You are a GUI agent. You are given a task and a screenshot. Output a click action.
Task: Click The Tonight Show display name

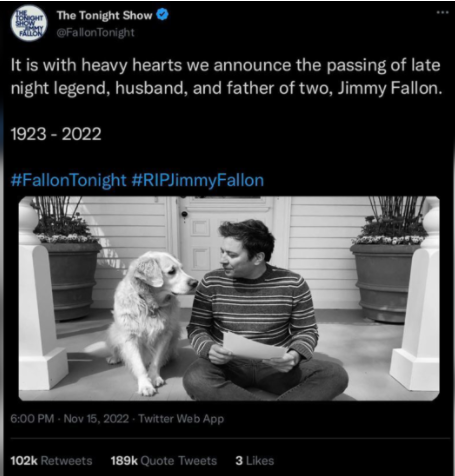pyautogui.click(x=104, y=15)
